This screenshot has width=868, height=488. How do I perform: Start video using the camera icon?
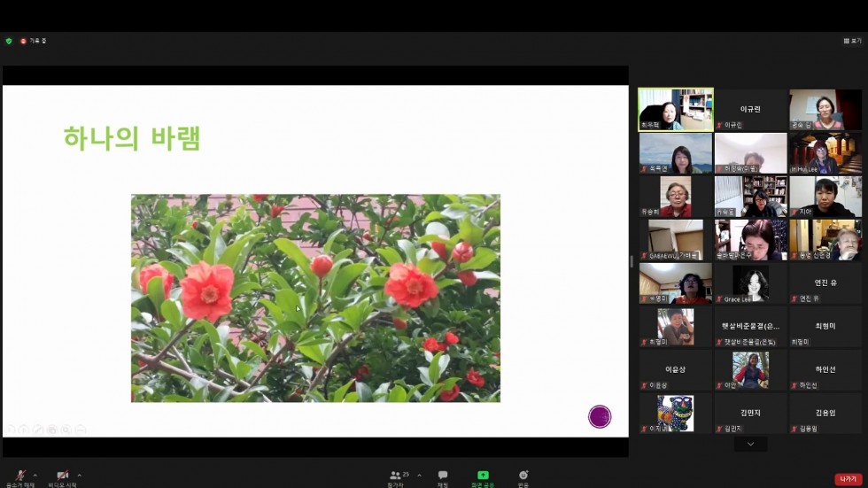point(62,476)
